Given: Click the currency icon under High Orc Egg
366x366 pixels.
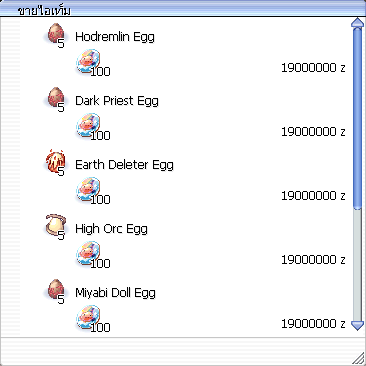Looking at the screenshot, I should (x=88, y=254).
